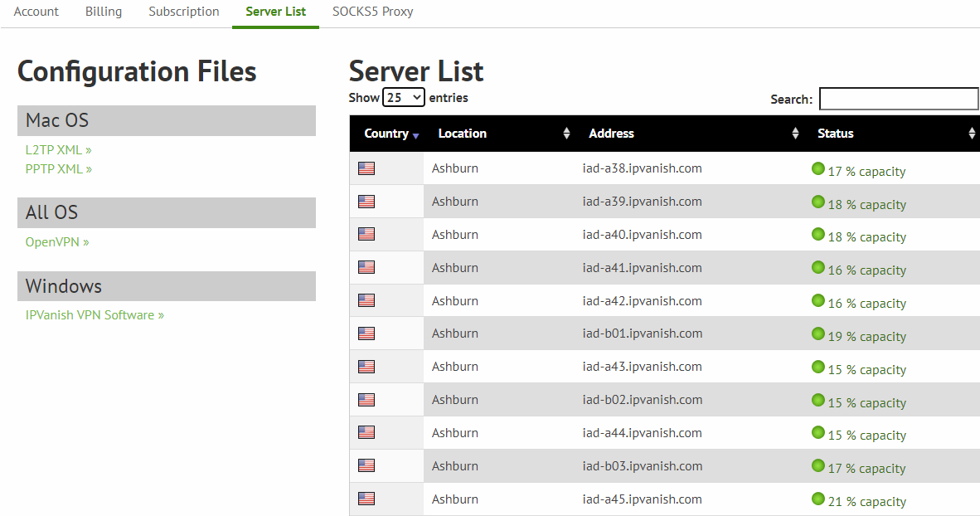Click the Mac OS section header
The image size is (980, 516).
pyautogui.click(x=167, y=120)
